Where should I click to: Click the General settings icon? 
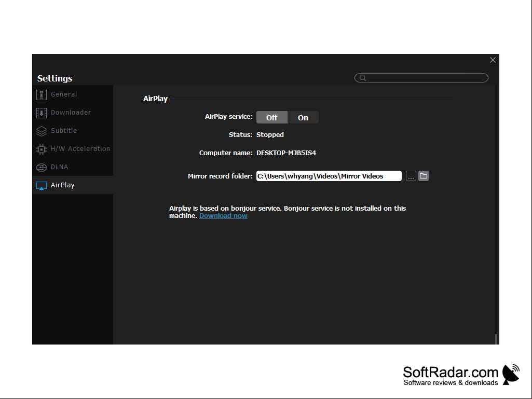coord(42,94)
